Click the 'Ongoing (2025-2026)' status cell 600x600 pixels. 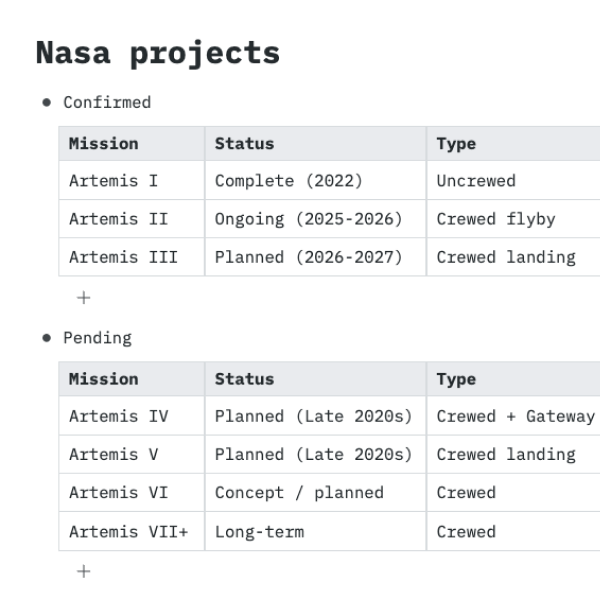[x=316, y=219]
